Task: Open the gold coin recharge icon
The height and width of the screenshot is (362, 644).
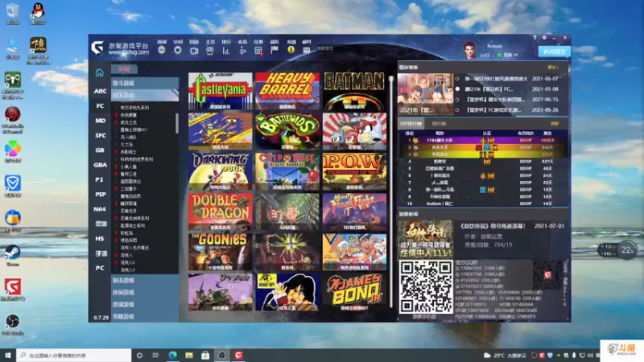Action: click(291, 50)
